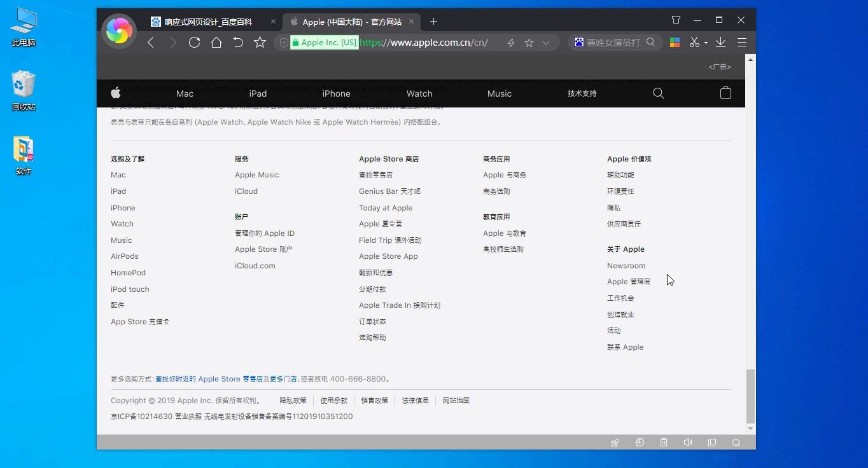Close the Apple (中国大陆) tab

(412, 22)
